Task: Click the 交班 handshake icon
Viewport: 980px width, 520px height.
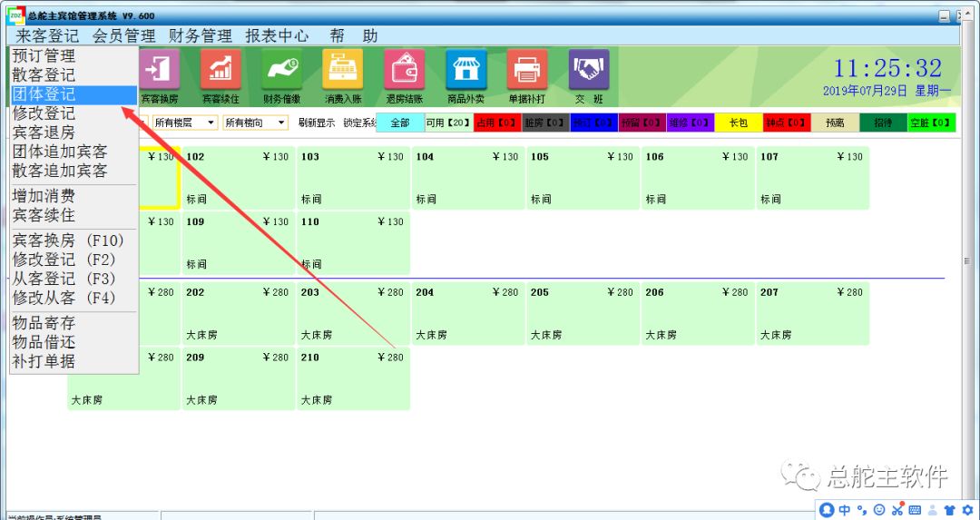Action: [588, 70]
